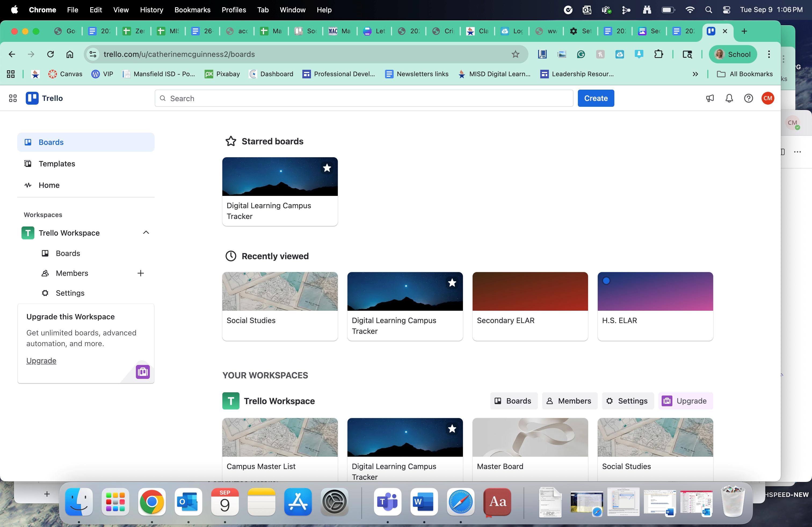Open the Trello notifications bell
Screen dimensions: 812x527
click(x=729, y=98)
